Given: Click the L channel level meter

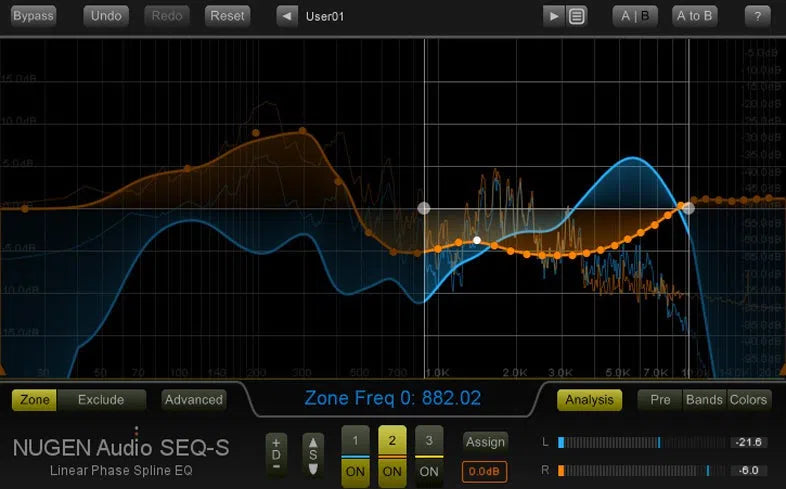Looking at the screenshot, I should coord(642,442).
